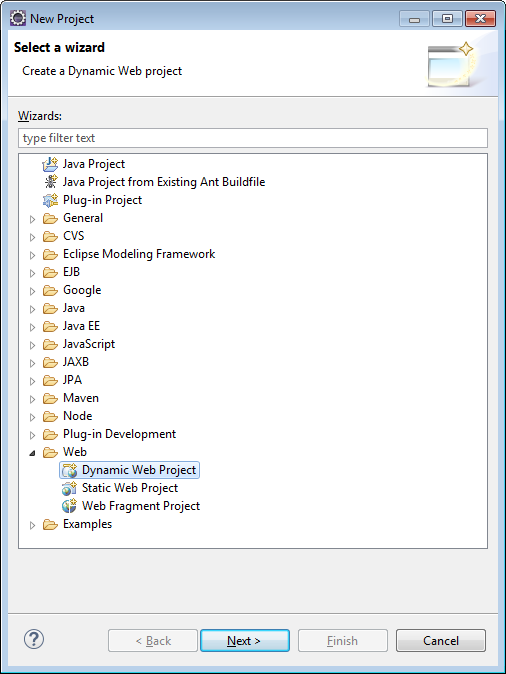The width and height of the screenshot is (506, 674).
Task: Click the wizard filter text field
Action: pyautogui.click(x=253, y=138)
